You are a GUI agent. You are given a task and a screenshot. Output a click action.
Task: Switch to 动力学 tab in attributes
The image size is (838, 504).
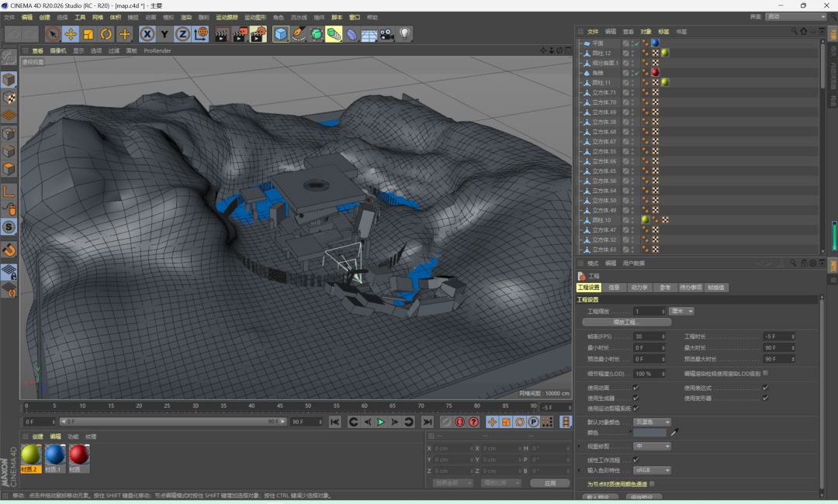point(639,287)
